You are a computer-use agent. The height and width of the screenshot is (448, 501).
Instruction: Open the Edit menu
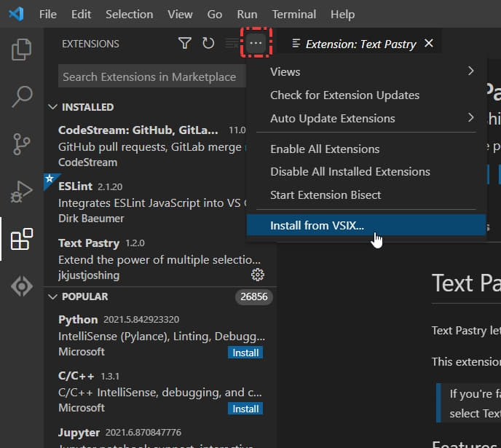[81, 15]
